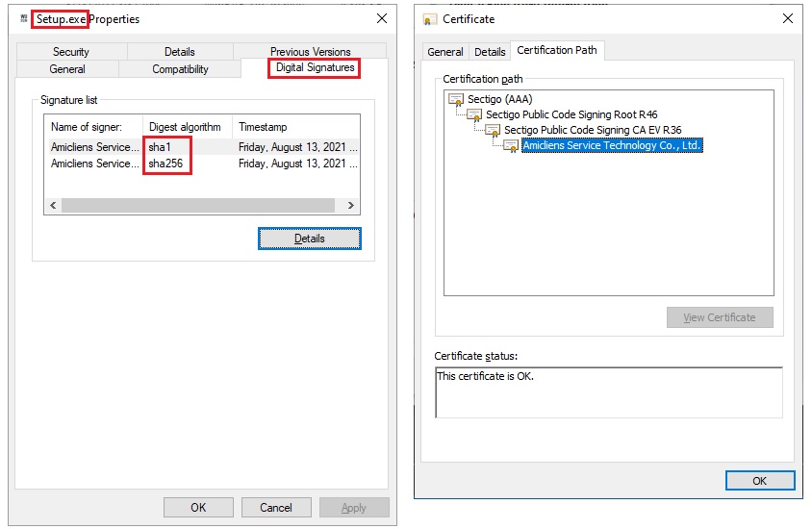Close the Setup.exe Properties dialog

pos(382,19)
